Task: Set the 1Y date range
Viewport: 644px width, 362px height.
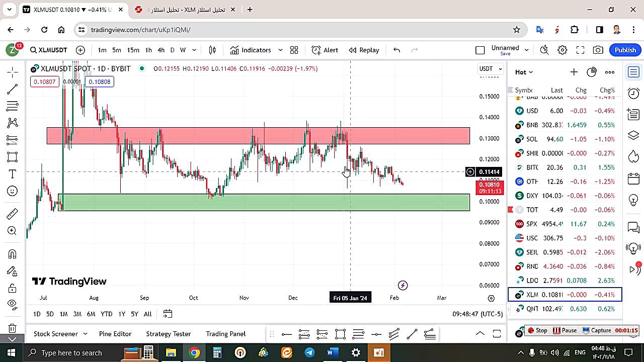Action: [x=122, y=314]
